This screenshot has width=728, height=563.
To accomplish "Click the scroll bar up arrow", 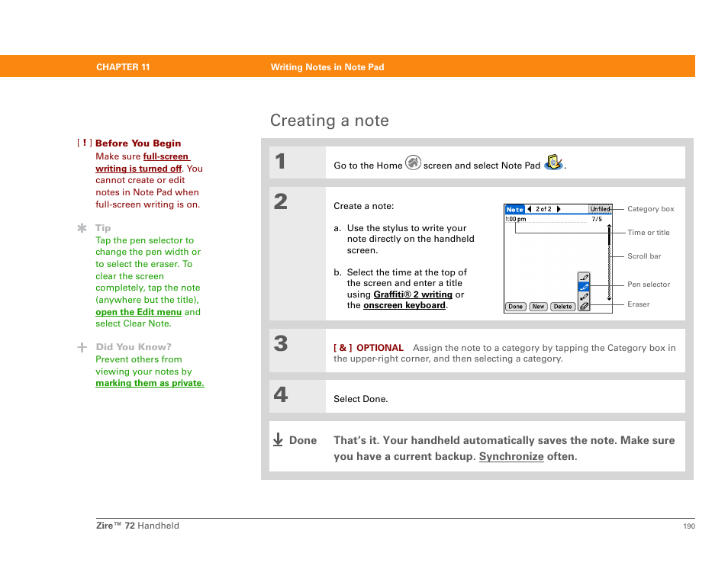I will pyautogui.click(x=609, y=226).
